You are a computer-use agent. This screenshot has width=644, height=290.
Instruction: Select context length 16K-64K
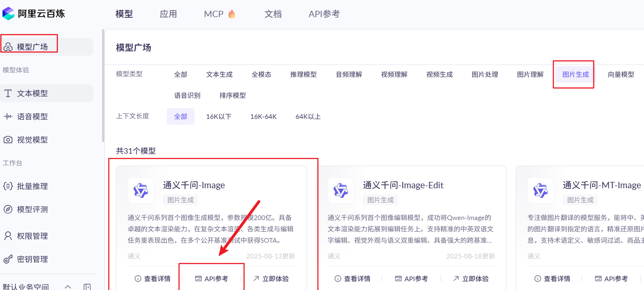tap(263, 116)
